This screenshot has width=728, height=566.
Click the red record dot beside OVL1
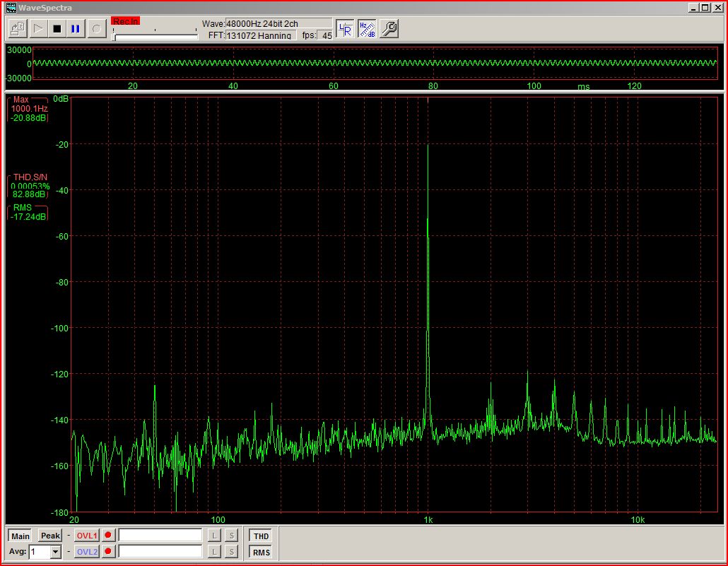pos(108,536)
